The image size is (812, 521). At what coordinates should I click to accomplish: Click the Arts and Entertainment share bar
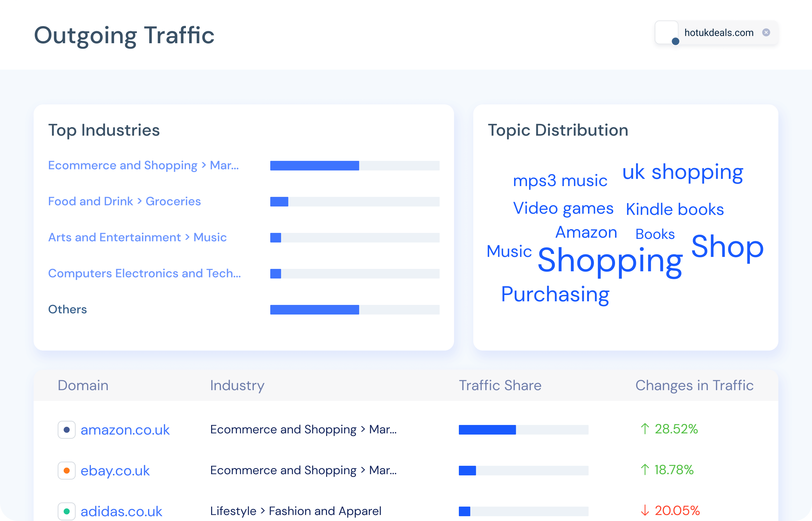tap(355, 237)
